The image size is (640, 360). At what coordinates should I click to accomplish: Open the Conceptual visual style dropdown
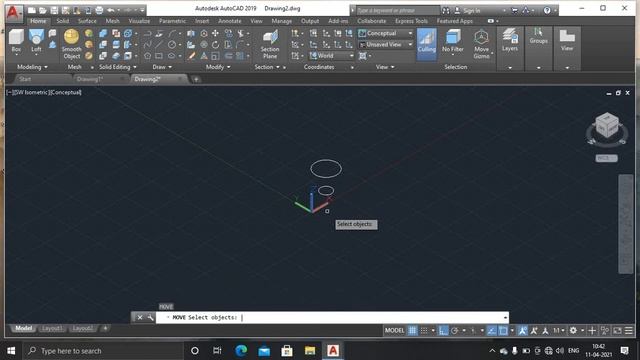click(385, 33)
